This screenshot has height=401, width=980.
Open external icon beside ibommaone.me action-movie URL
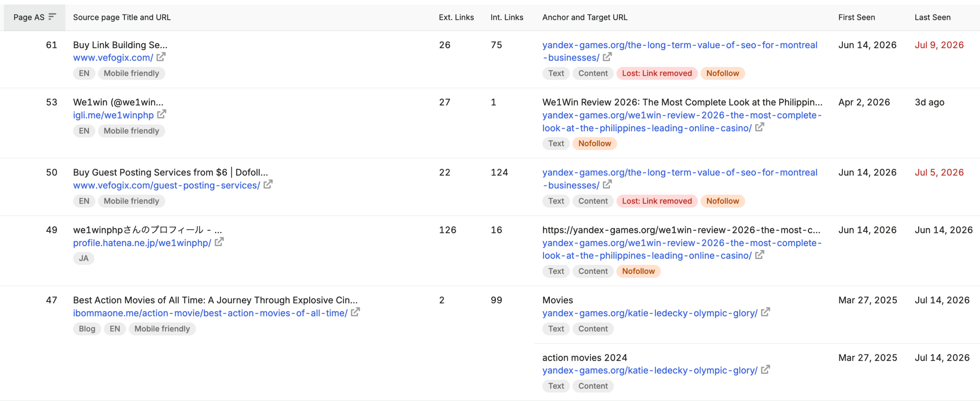[356, 312]
